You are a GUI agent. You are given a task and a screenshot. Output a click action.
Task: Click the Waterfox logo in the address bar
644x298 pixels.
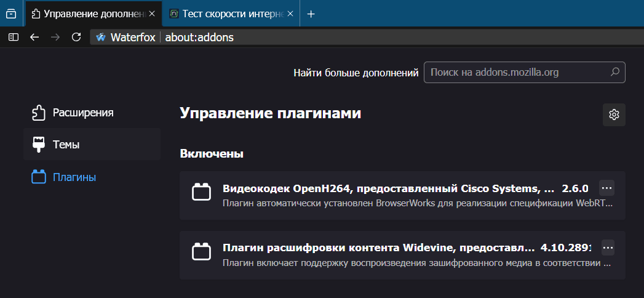point(101,38)
